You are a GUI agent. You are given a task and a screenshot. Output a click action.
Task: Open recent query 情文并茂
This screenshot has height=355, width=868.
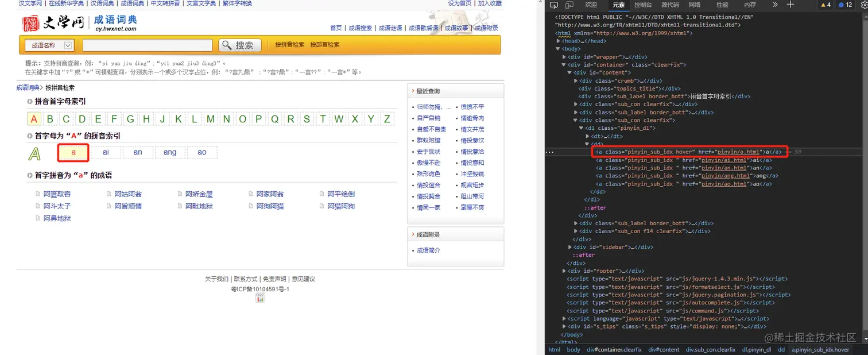coord(472,129)
